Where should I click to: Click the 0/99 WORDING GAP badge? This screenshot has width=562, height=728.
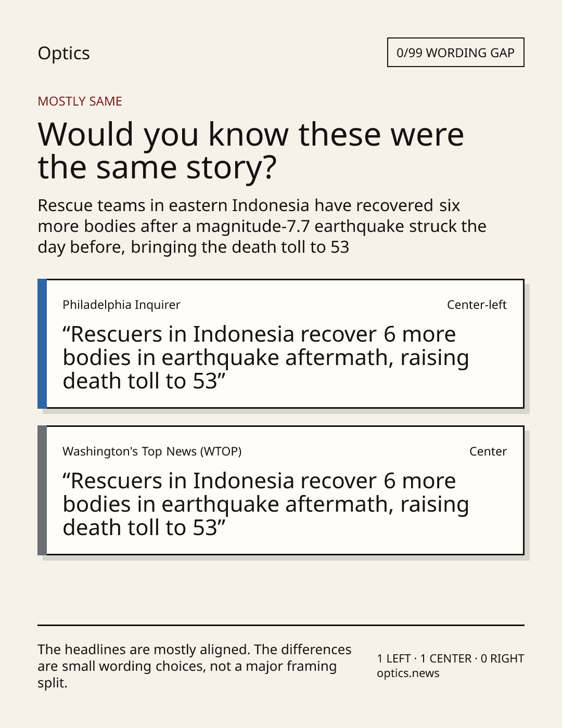tap(455, 53)
